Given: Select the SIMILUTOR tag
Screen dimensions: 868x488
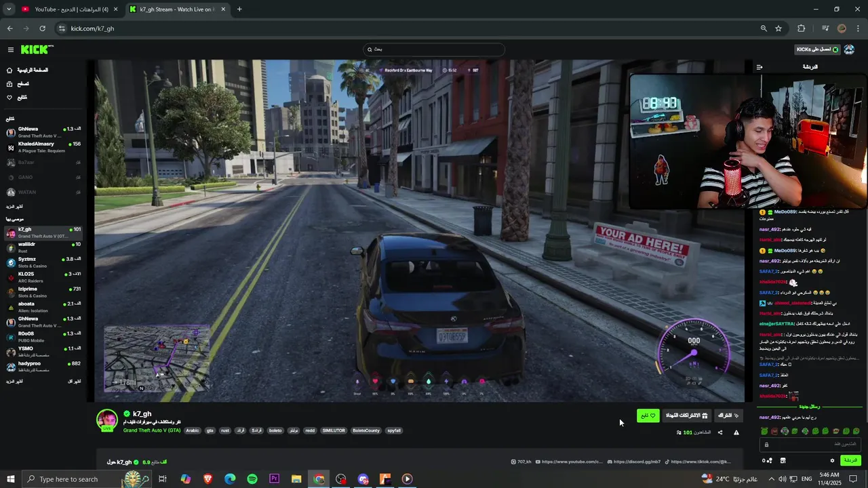Looking at the screenshot, I should coord(334,430).
